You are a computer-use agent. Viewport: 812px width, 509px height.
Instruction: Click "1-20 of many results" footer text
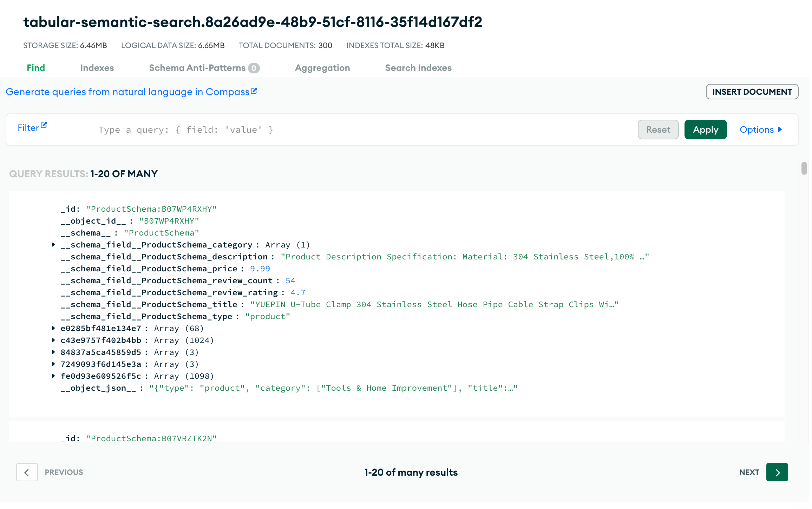pyautogui.click(x=411, y=472)
